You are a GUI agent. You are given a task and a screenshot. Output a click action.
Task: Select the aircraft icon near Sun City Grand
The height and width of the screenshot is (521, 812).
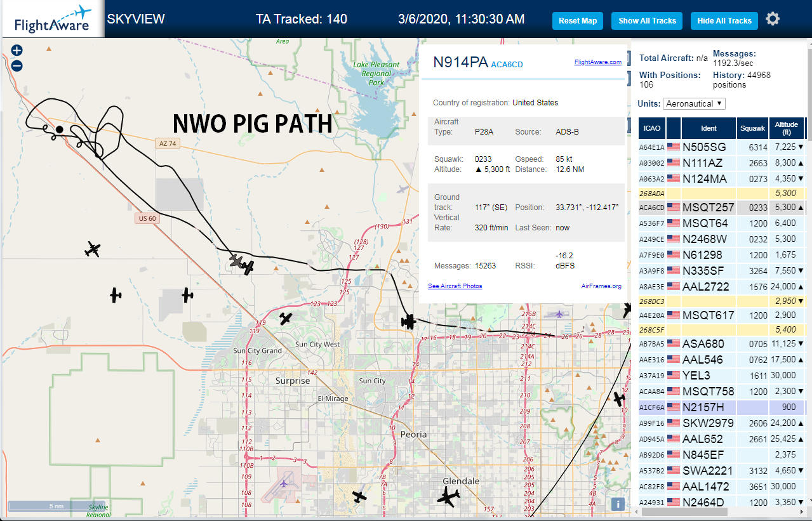point(286,319)
